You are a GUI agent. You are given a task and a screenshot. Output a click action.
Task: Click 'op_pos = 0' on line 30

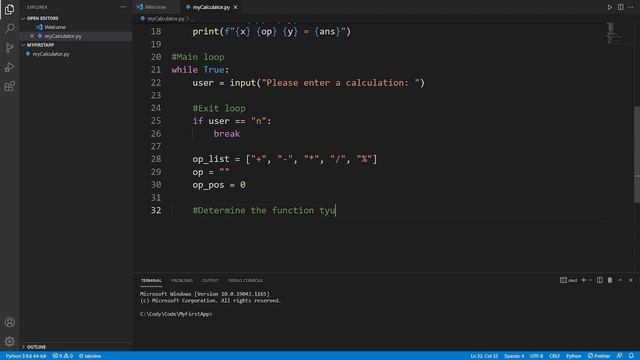tap(219, 185)
